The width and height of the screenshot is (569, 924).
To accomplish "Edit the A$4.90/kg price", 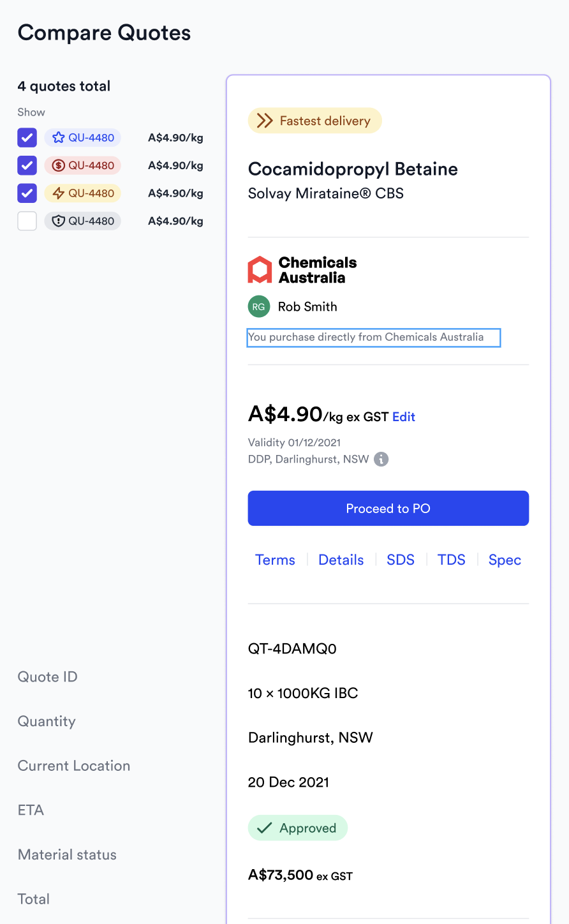I will [x=404, y=417].
